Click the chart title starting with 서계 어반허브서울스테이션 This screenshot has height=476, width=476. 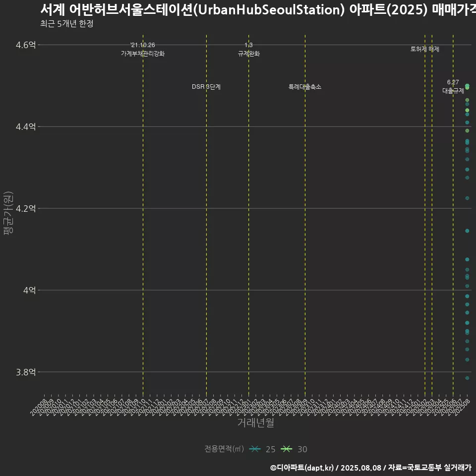258,10
